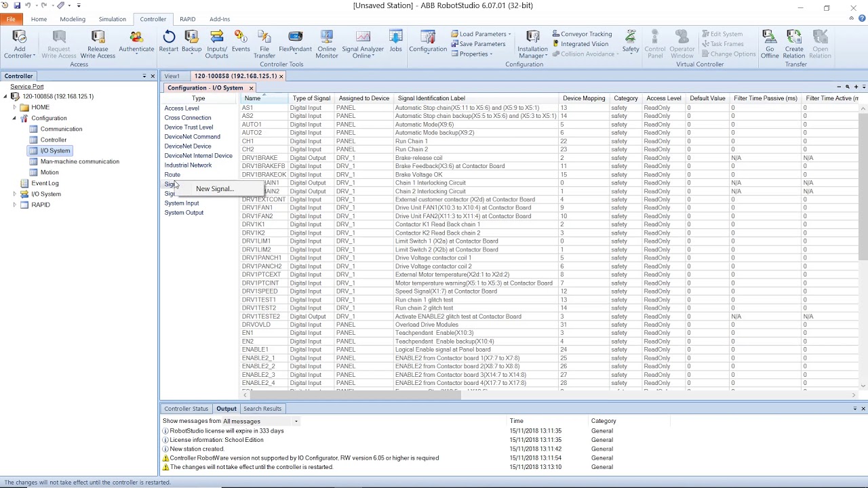868x488 pixels.
Task: Click the Save Parameters item
Action: point(478,44)
